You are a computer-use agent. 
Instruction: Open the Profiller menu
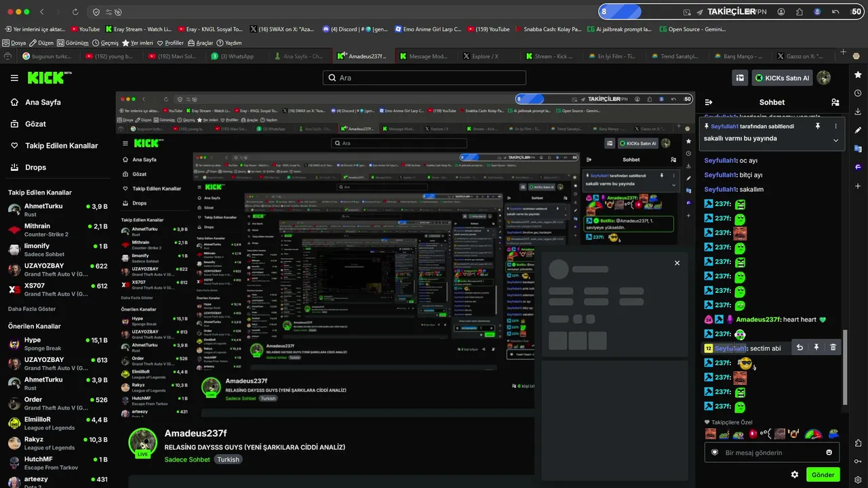pos(170,43)
